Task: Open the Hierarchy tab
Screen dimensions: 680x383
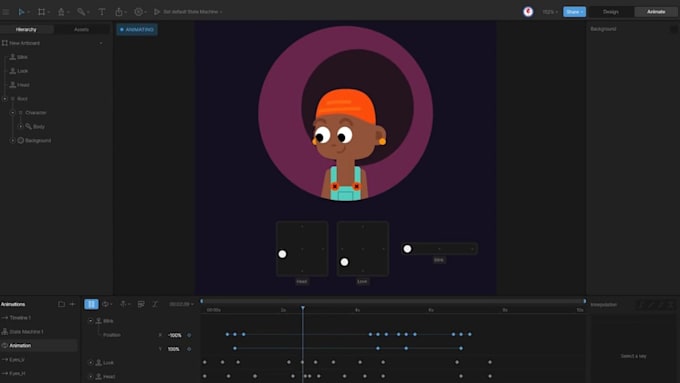Action: [26, 29]
